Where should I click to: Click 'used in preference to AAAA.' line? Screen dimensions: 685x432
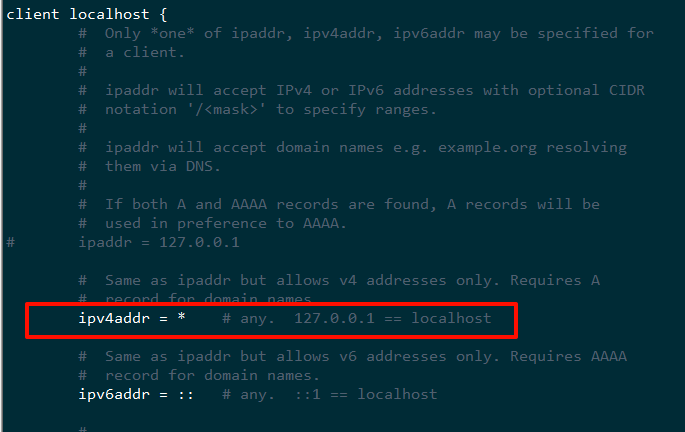pyautogui.click(x=226, y=224)
